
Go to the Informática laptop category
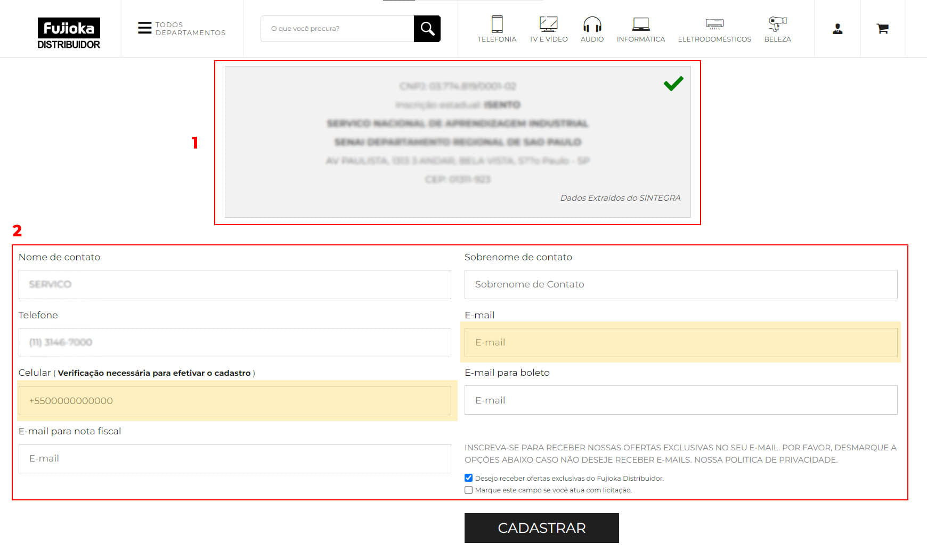click(x=640, y=29)
